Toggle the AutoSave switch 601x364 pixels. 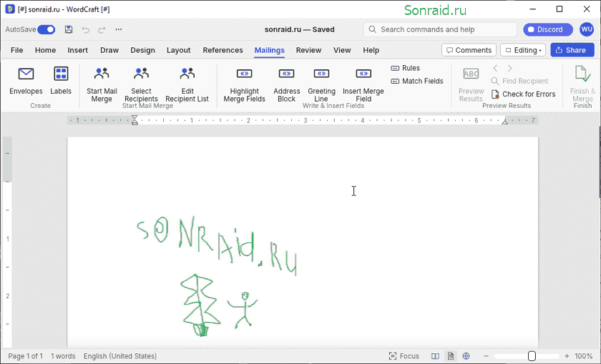(x=47, y=29)
